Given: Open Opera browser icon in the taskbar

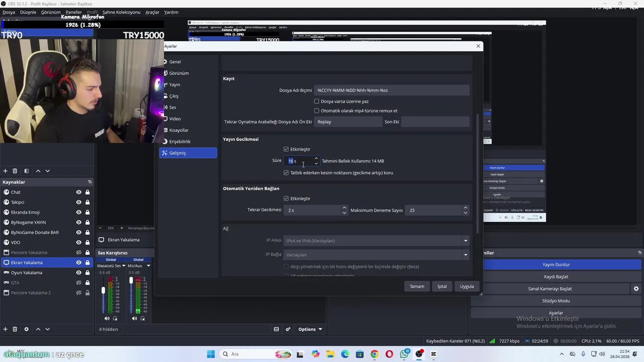Looking at the screenshot, I should (389, 354).
